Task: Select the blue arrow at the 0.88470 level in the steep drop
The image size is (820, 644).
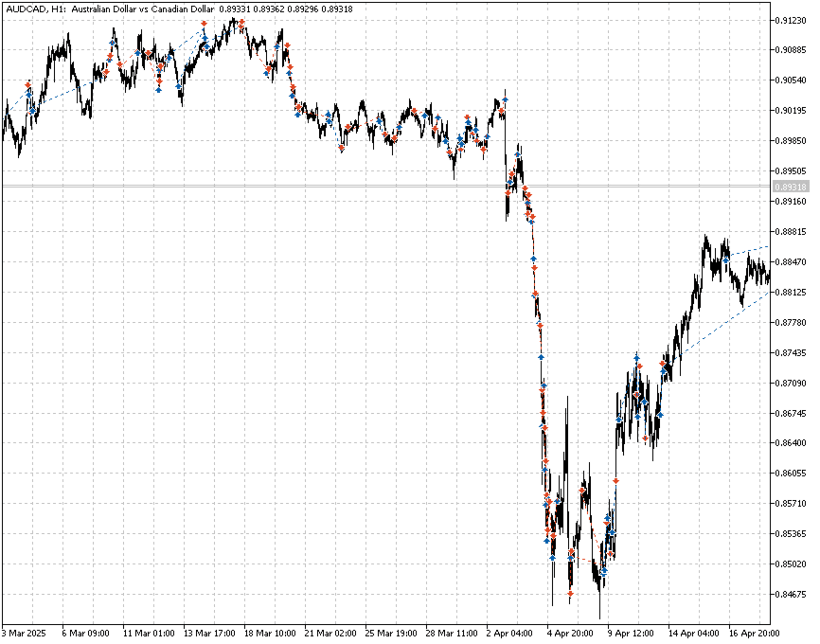Action: [x=533, y=259]
